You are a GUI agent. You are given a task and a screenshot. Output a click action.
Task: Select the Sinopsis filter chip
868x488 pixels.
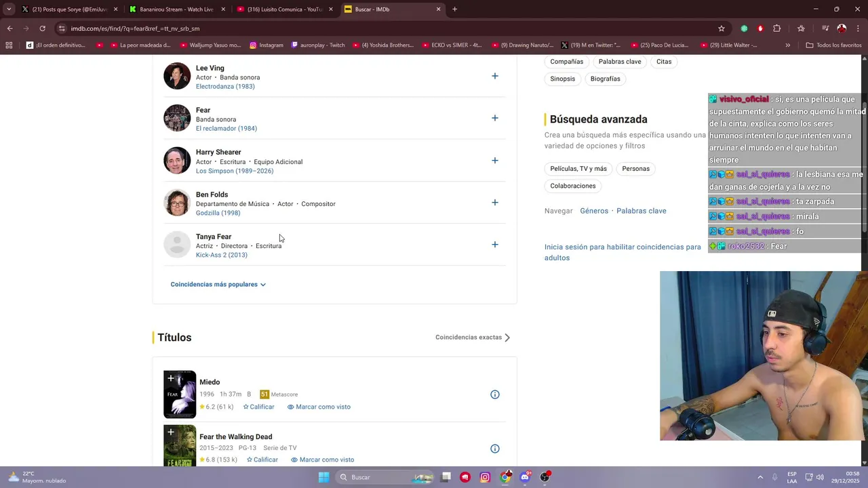pos(563,79)
